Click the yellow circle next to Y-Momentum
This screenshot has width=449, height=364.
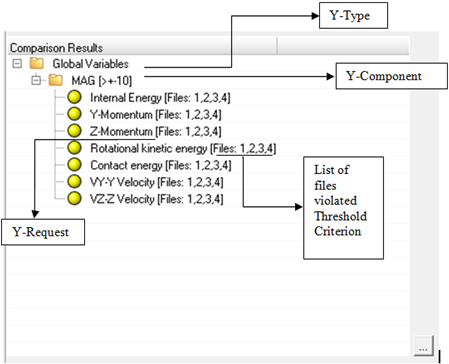(x=74, y=114)
